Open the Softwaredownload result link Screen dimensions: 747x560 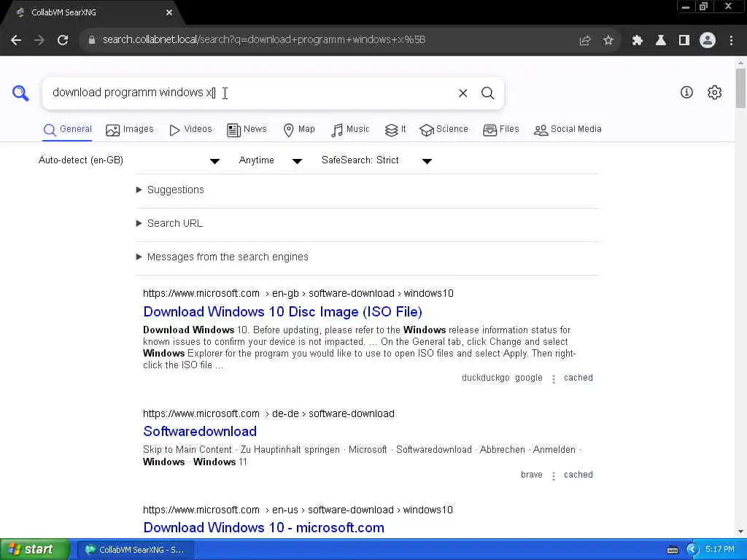(200, 432)
